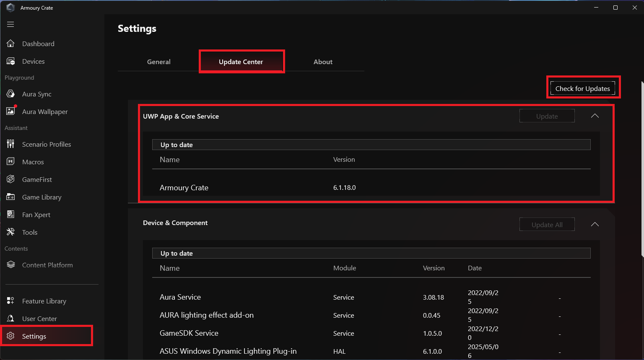Click the Armoury Crate row name

[x=184, y=188]
